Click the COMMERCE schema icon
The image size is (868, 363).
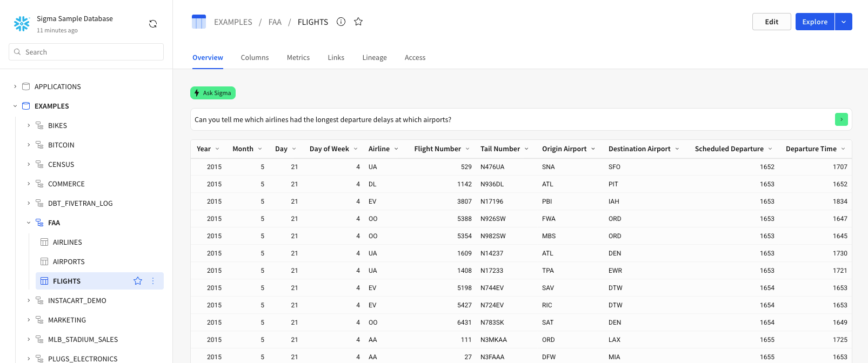[x=39, y=184]
